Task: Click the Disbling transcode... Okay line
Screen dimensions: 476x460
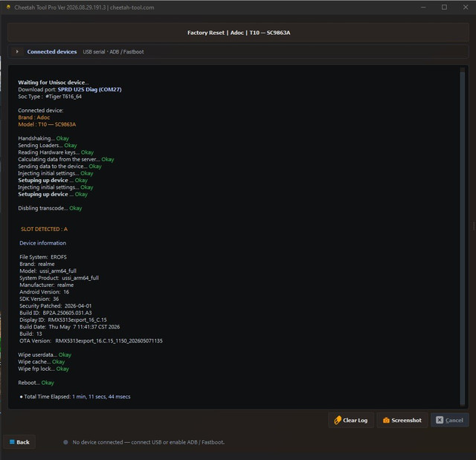Action: 50,208
